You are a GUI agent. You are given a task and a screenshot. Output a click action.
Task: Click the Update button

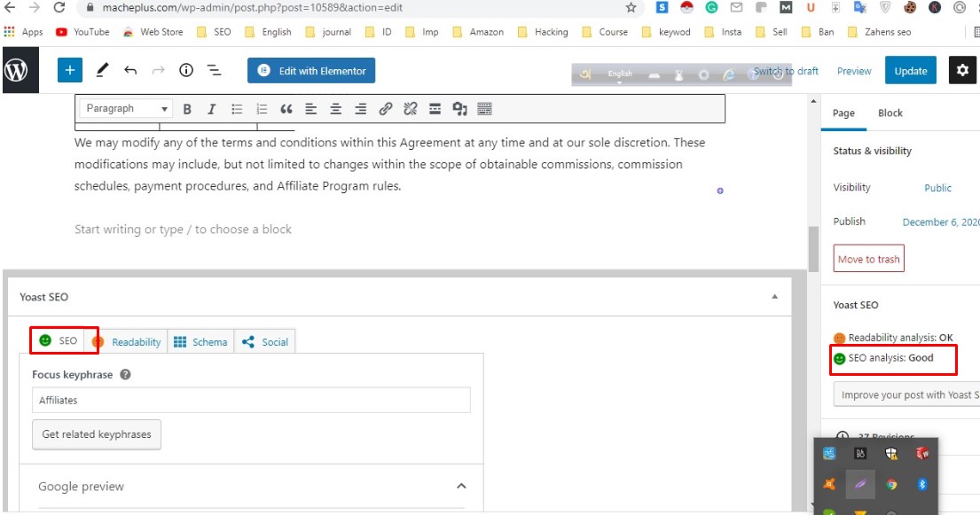tap(910, 69)
